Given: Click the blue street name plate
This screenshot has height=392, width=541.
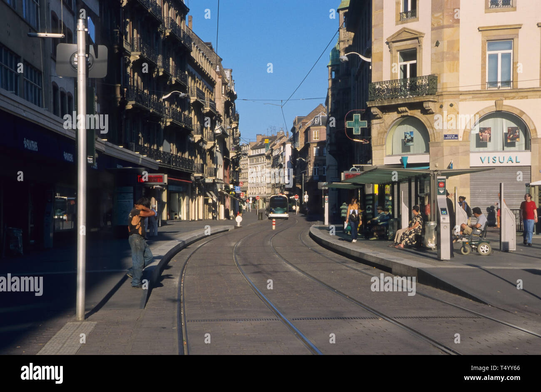Looking at the screenshot, I should coord(450,137).
